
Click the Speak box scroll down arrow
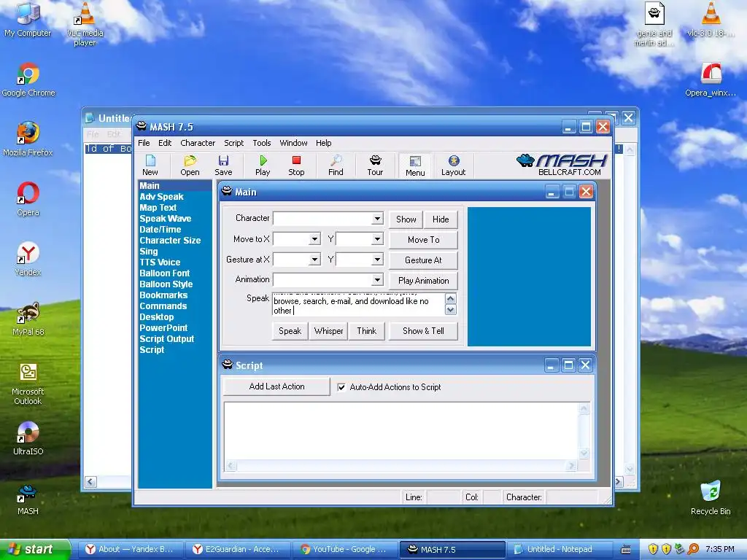coord(450,310)
